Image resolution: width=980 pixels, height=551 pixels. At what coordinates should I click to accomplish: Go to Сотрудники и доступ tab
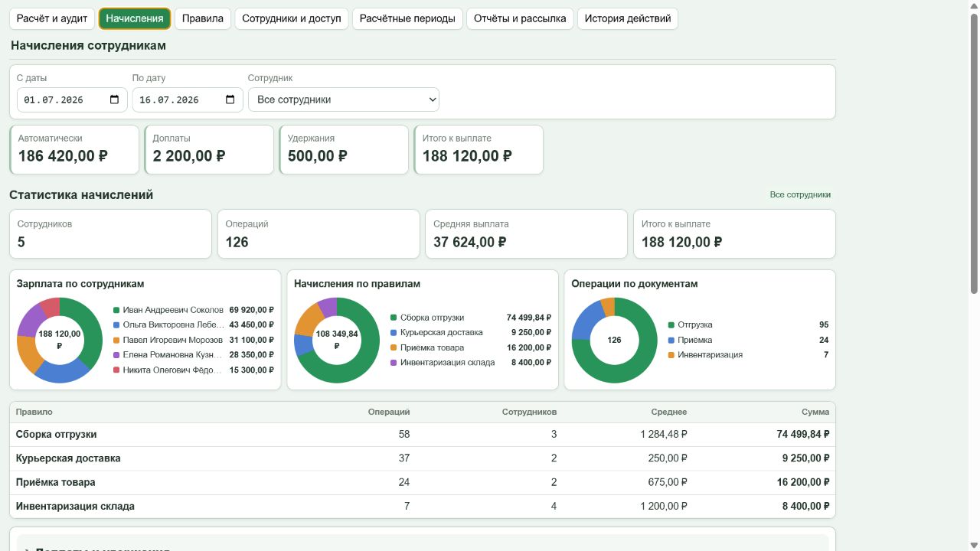coord(292,18)
